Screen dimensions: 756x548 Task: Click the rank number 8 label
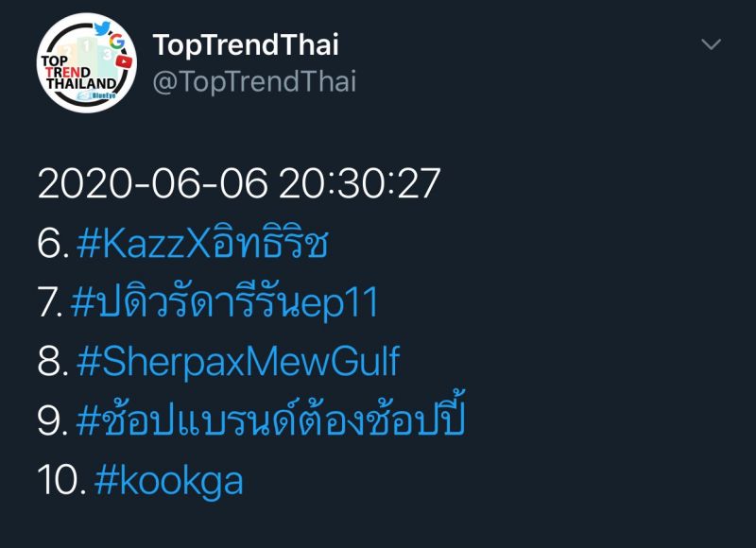(51, 362)
